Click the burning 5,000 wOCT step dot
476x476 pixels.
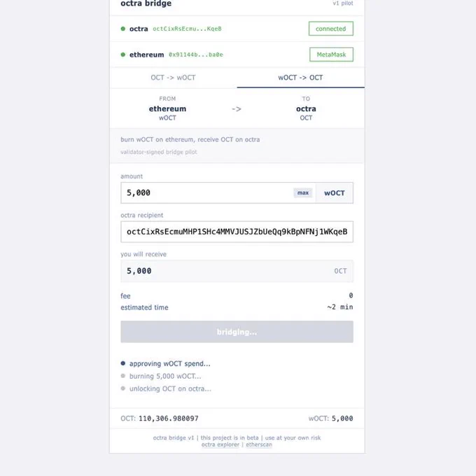pyautogui.click(x=123, y=376)
